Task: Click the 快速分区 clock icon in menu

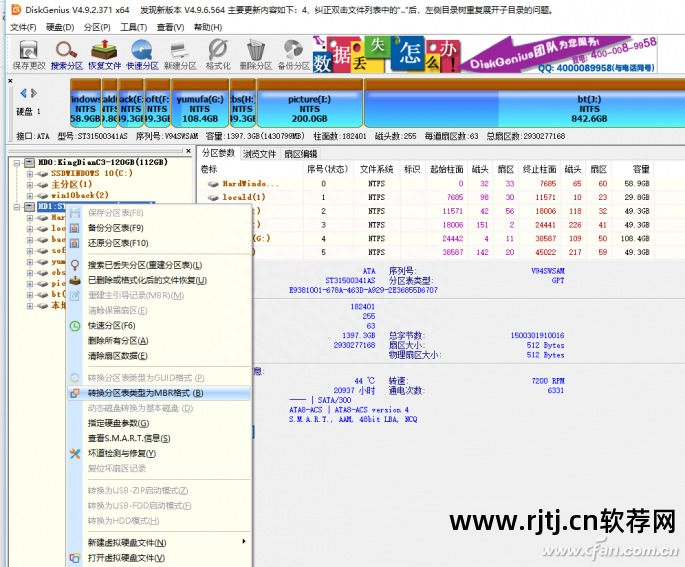Action: (75, 326)
